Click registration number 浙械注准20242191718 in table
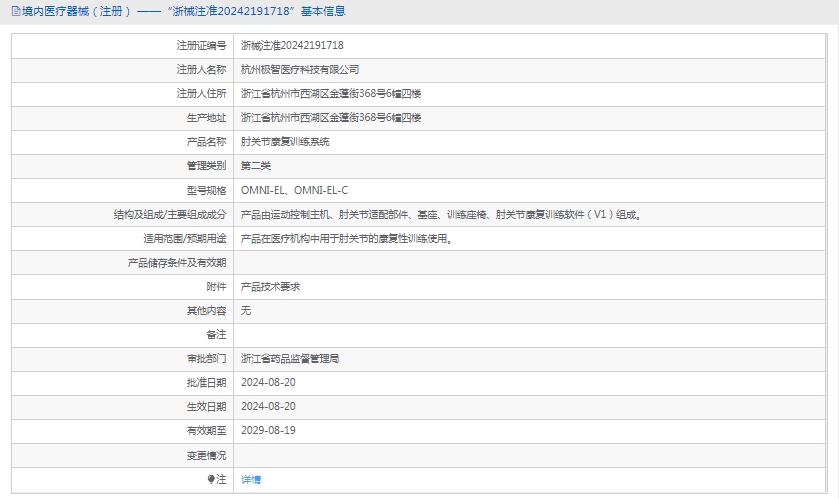This screenshot has height=499, width=839. pyautogui.click(x=292, y=45)
